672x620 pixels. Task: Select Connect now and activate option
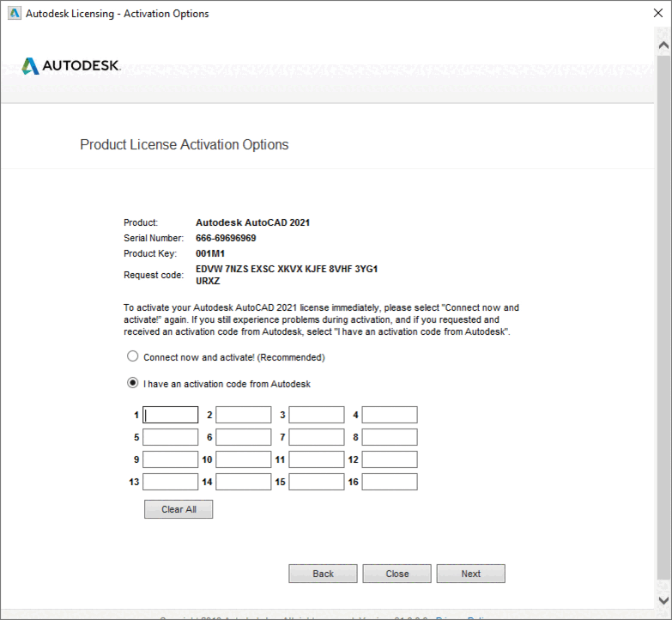pos(133,356)
